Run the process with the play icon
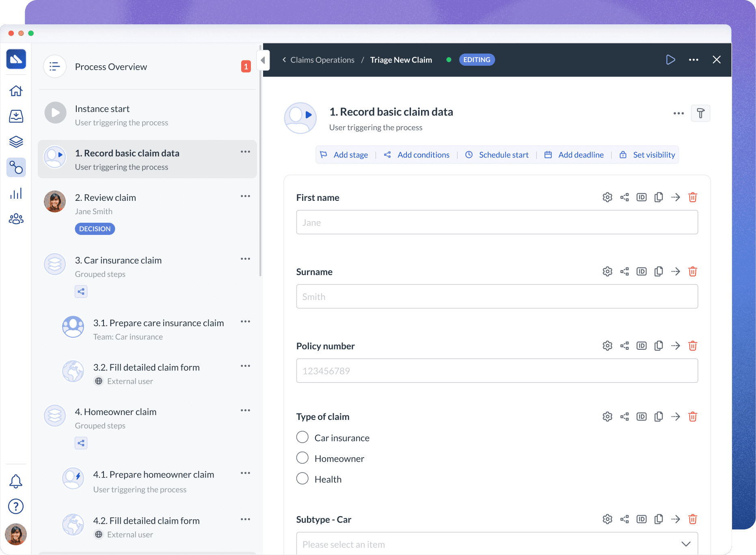 click(x=670, y=60)
